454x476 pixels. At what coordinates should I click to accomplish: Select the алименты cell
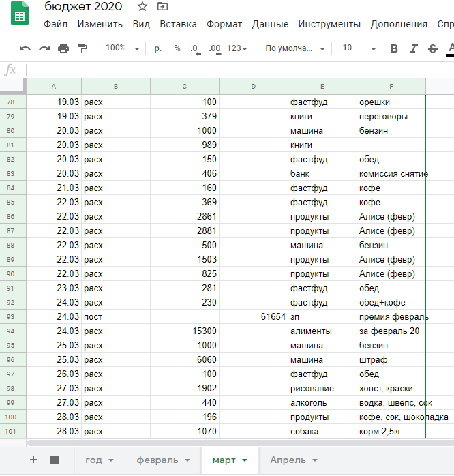(322, 331)
